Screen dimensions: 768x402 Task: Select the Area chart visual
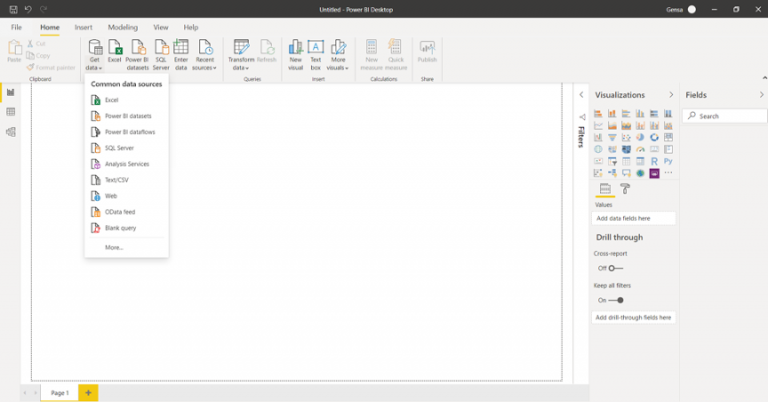(612, 126)
